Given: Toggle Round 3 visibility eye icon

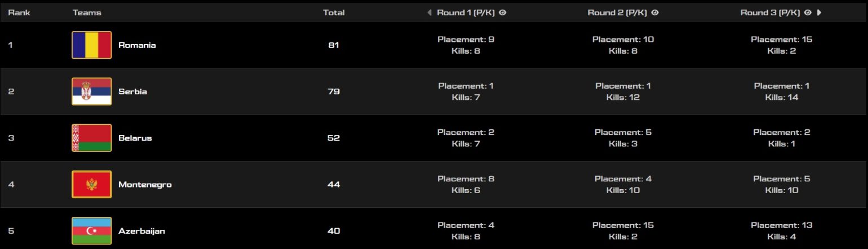Looking at the screenshot, I should pos(808,12).
